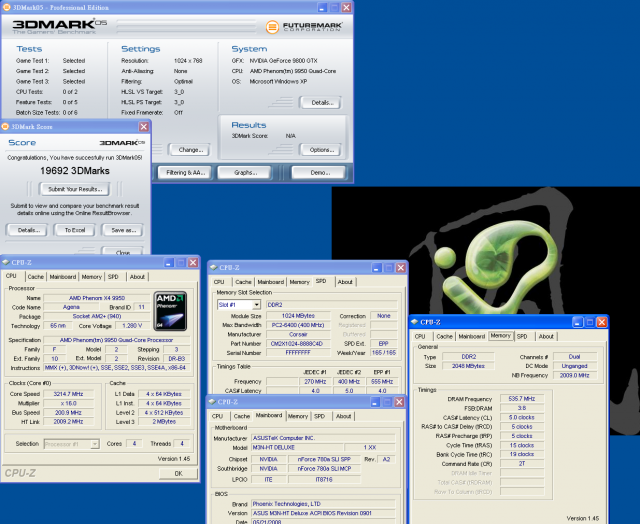Screen dimensions: 640x524
Task: Click the 19692 3DMarks score text
Action: pos(75,171)
